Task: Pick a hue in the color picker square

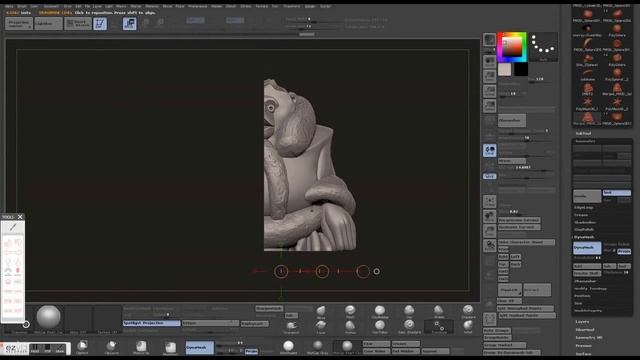Action: (512, 47)
